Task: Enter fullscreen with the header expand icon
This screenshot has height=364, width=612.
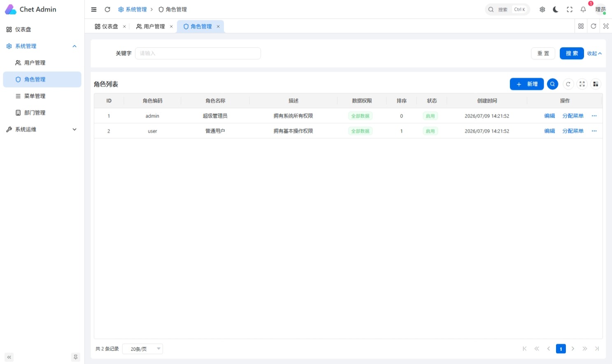Action: (x=570, y=9)
